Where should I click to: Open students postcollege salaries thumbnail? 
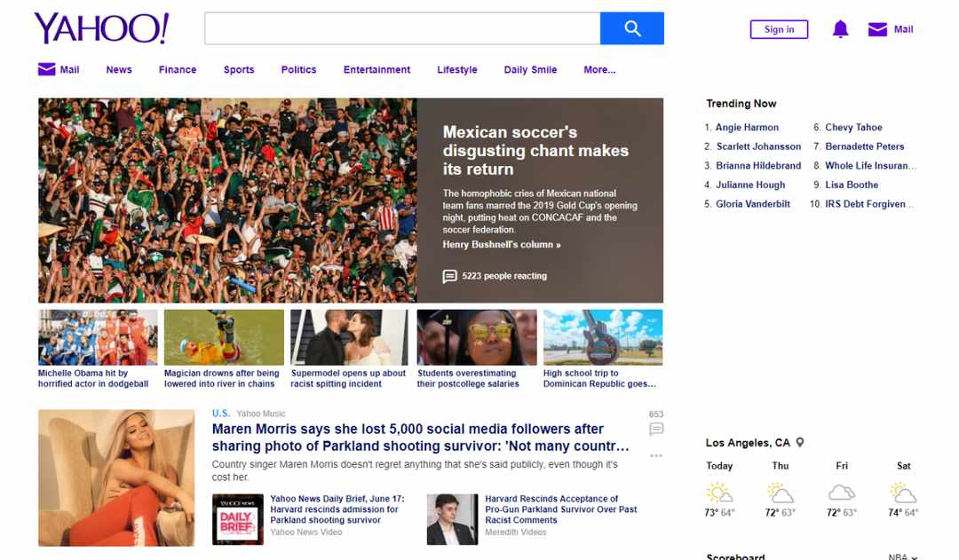tap(477, 337)
